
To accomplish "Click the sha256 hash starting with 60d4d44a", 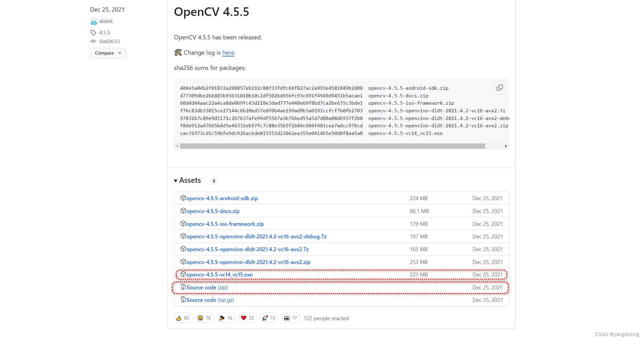I will click(271, 103).
